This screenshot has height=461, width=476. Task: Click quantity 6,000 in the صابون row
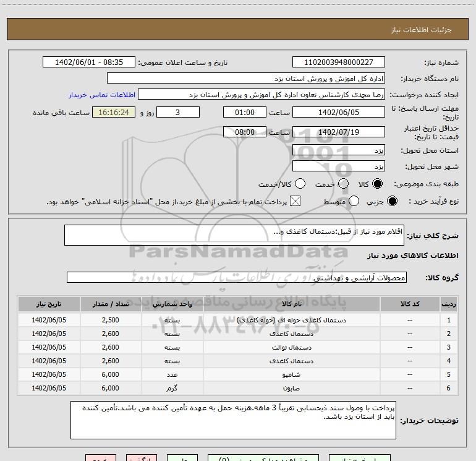(111, 389)
